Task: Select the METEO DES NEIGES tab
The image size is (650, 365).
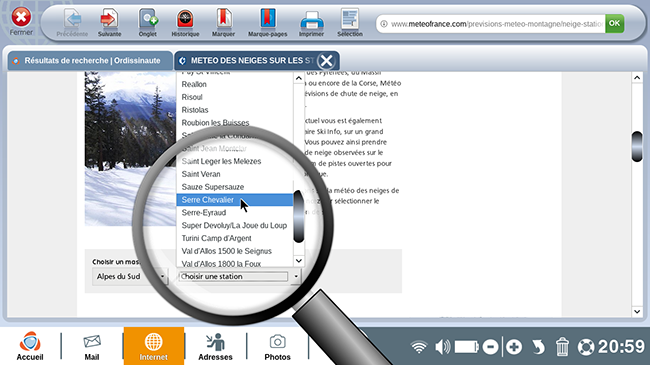Action: click(251, 61)
